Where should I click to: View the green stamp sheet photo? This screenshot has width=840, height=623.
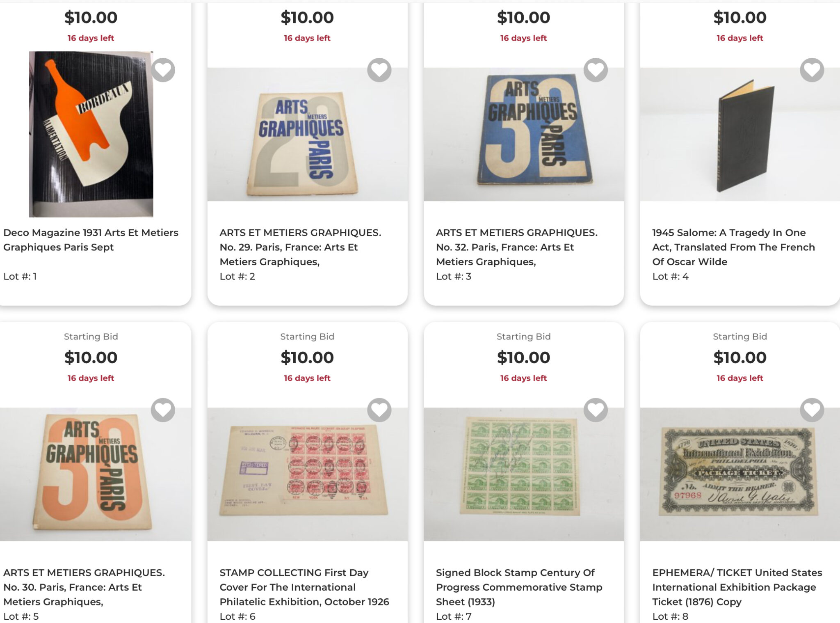coord(524,474)
